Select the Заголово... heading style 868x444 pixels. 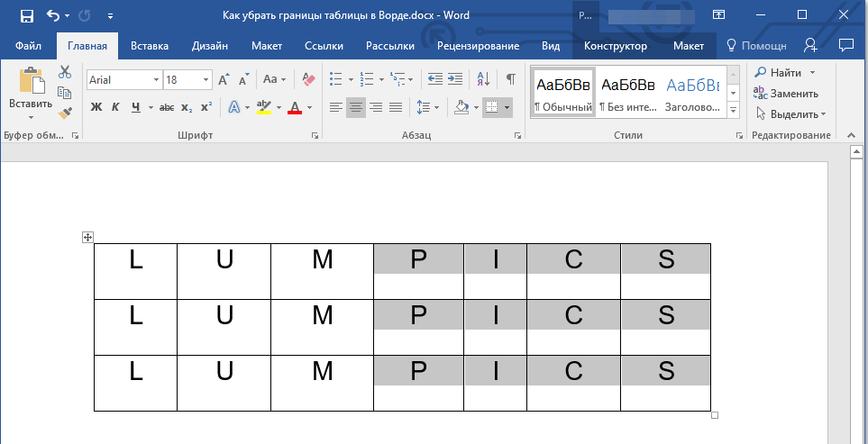tap(692, 92)
